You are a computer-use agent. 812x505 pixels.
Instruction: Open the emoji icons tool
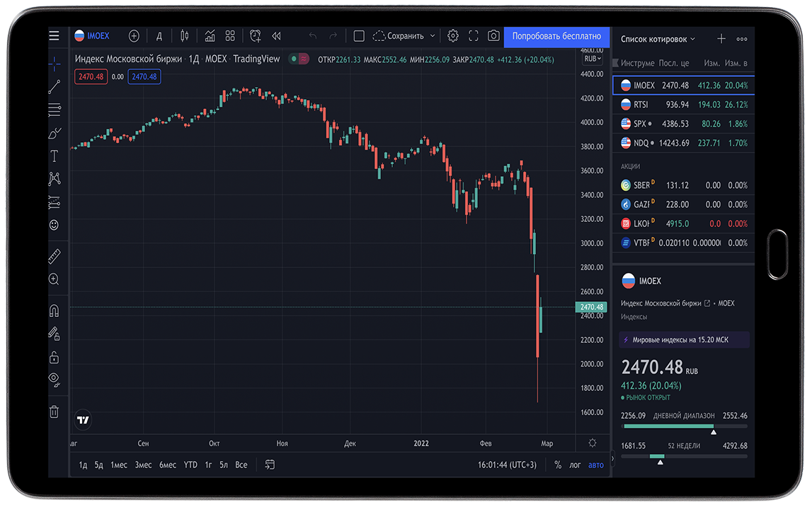point(54,224)
